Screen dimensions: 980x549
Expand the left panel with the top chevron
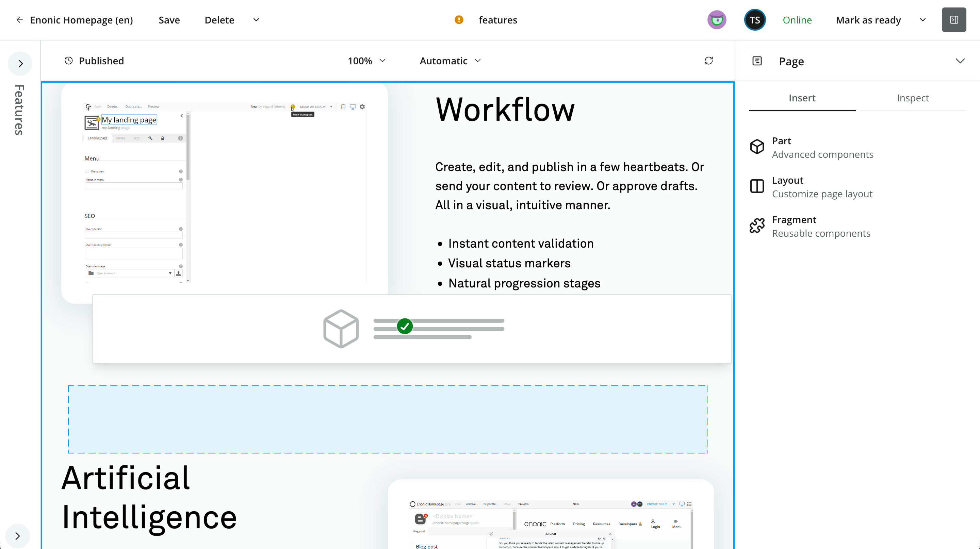(20, 64)
